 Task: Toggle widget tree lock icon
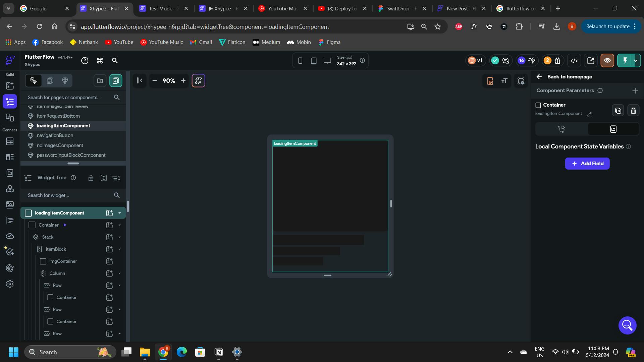click(x=91, y=178)
